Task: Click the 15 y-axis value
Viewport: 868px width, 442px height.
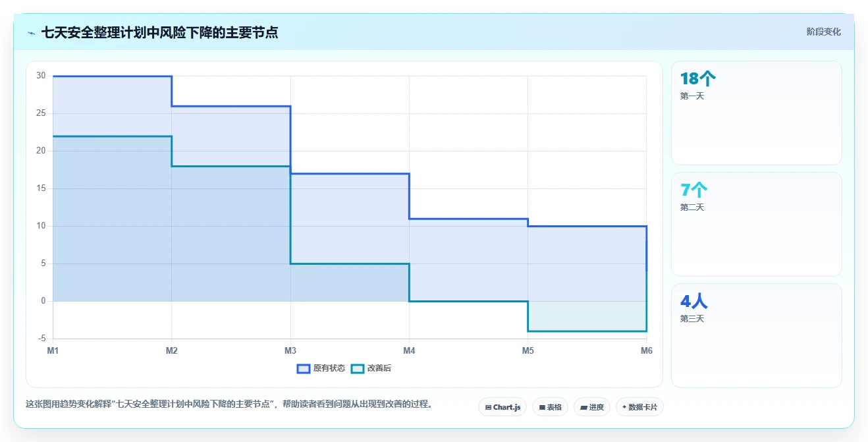Action: [41, 188]
